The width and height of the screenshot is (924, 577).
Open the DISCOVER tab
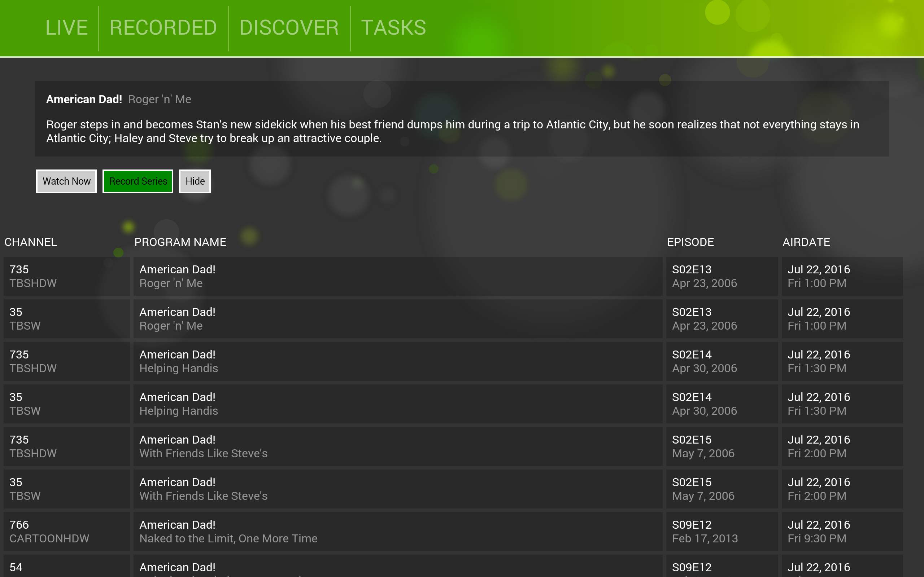click(x=289, y=27)
